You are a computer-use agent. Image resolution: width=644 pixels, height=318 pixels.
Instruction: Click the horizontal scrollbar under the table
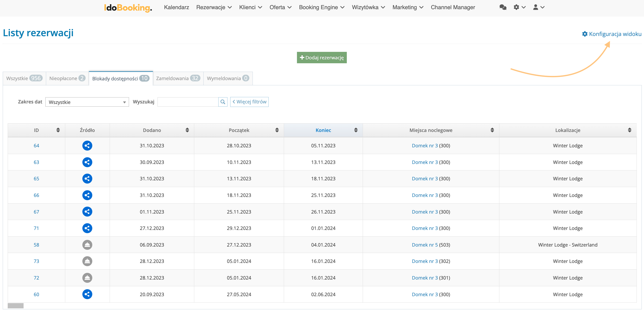click(x=15, y=306)
